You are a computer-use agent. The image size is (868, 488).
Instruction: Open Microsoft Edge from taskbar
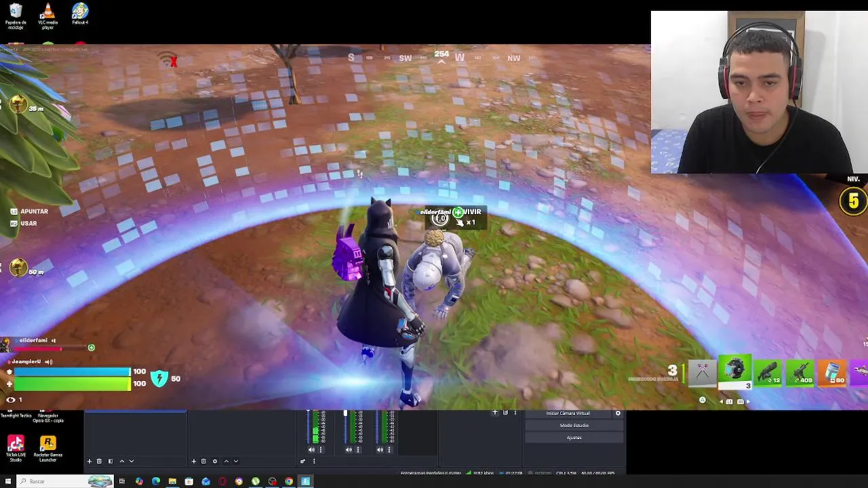(156, 481)
